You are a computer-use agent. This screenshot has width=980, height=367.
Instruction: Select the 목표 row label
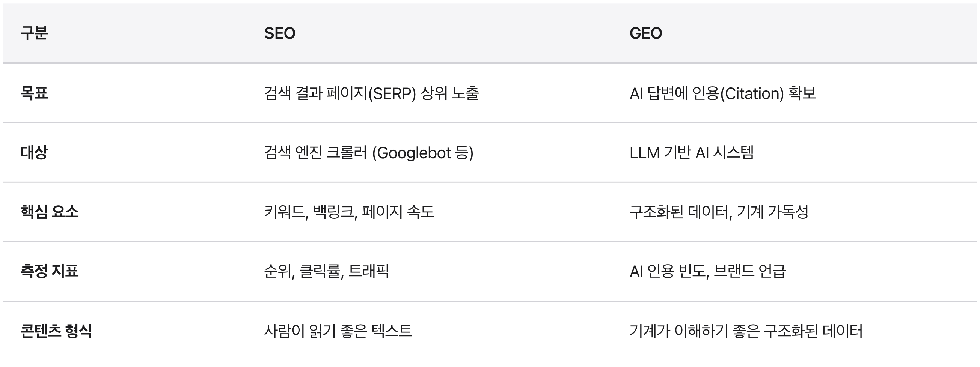34,93
